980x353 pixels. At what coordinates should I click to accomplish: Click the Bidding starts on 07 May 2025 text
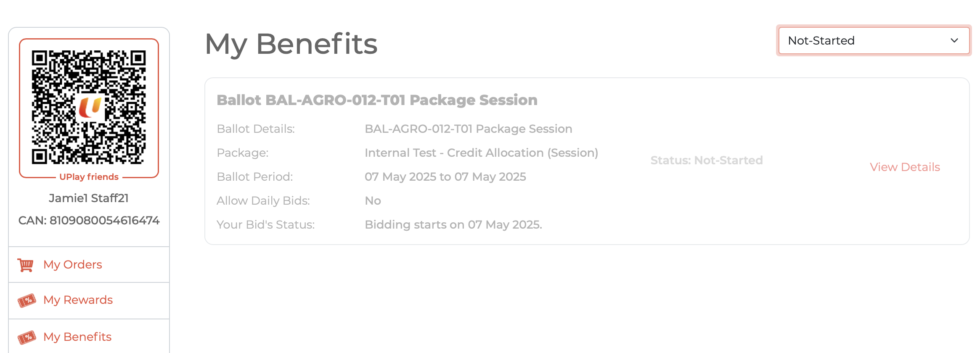click(453, 225)
